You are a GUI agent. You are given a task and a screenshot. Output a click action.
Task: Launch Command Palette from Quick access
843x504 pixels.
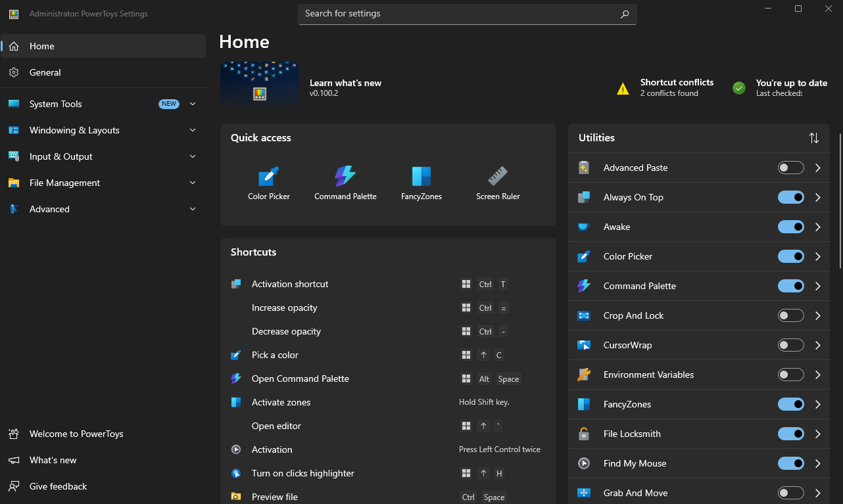[345, 183]
